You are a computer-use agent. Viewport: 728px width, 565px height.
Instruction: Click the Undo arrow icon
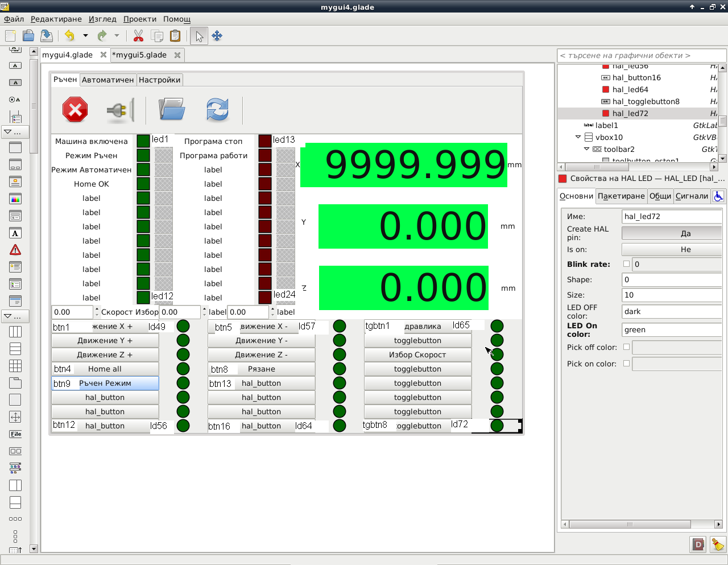[69, 36]
